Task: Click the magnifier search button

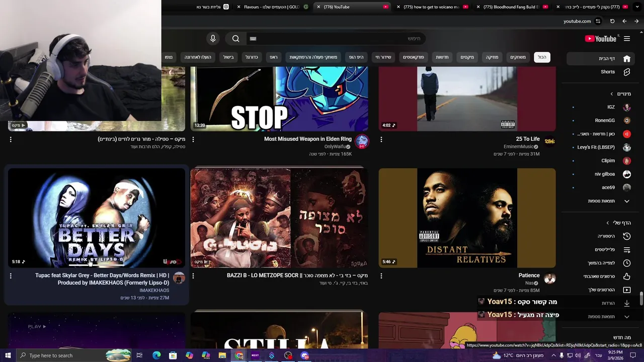Action: [x=235, y=39]
